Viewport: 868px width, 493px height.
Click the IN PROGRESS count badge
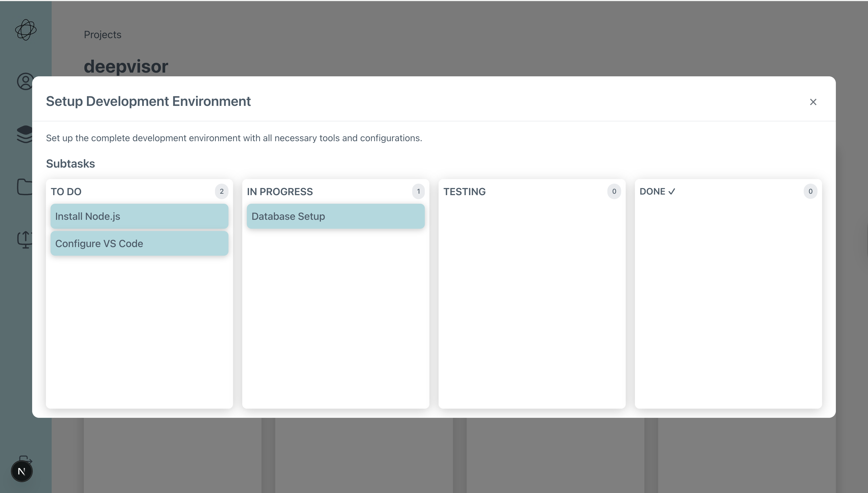(x=418, y=191)
